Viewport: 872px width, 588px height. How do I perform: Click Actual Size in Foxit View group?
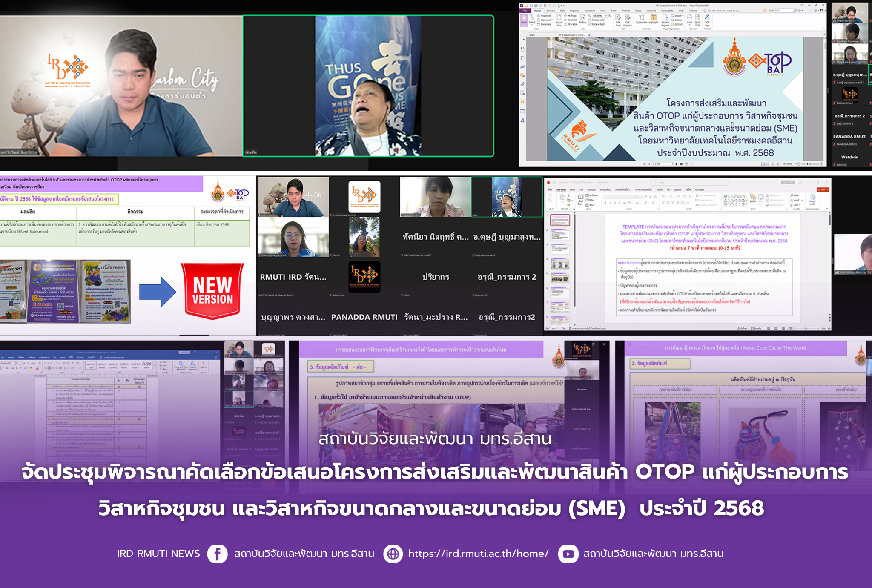[x=559, y=21]
